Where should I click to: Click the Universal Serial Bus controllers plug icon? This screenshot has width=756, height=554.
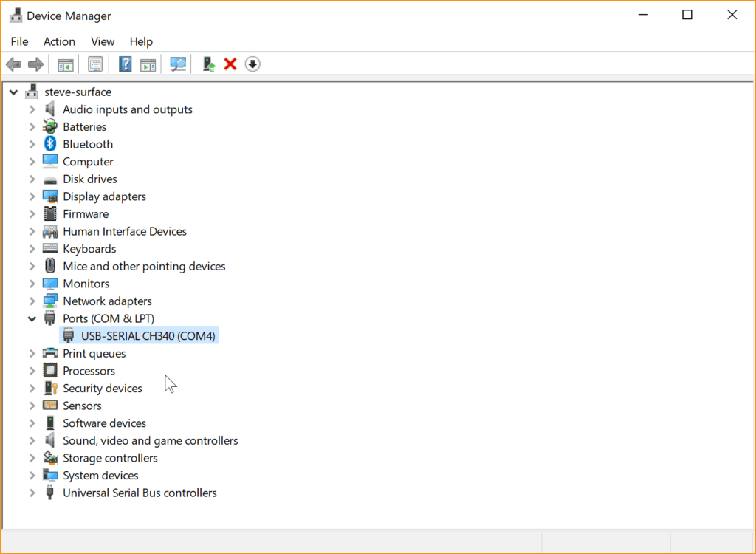(49, 493)
